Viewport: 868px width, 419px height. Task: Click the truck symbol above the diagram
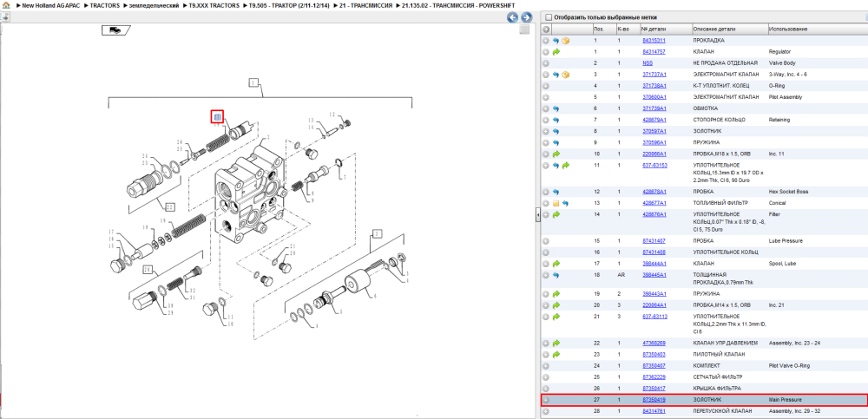[x=115, y=30]
